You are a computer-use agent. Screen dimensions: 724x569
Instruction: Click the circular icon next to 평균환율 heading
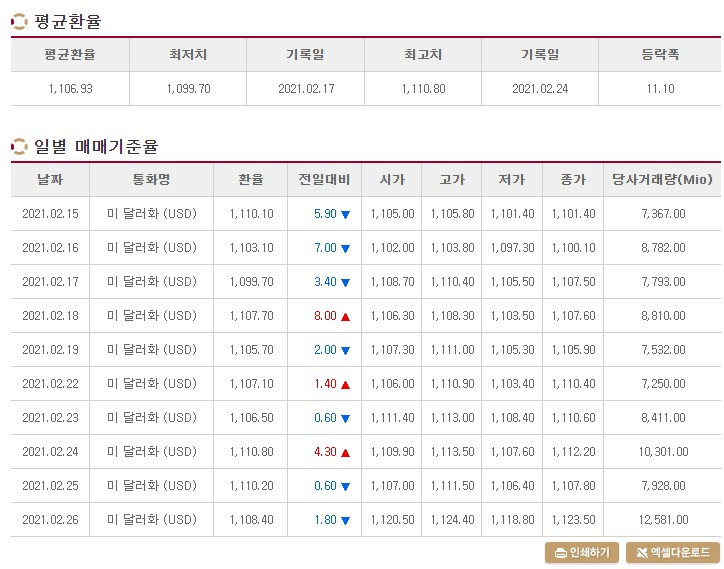pyautogui.click(x=19, y=22)
